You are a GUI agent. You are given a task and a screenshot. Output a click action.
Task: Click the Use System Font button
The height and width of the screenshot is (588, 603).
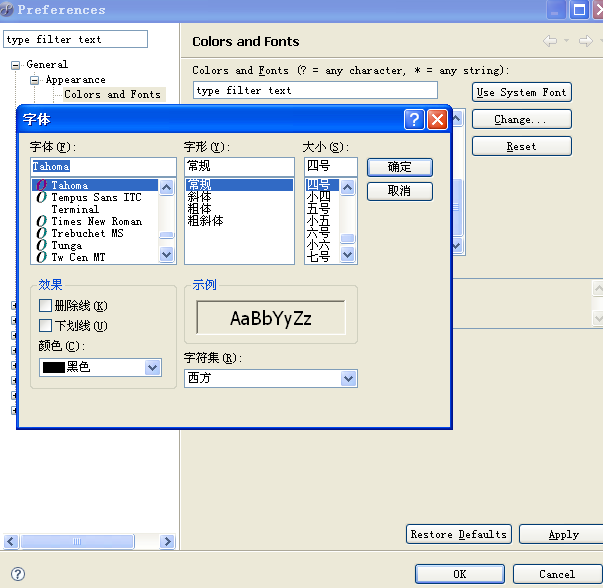pos(521,92)
